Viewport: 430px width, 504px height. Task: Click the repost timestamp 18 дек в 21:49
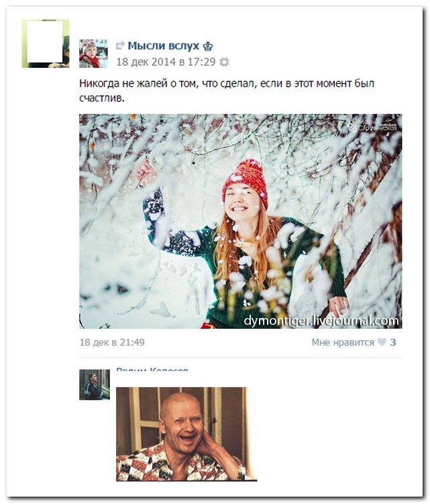(x=111, y=342)
